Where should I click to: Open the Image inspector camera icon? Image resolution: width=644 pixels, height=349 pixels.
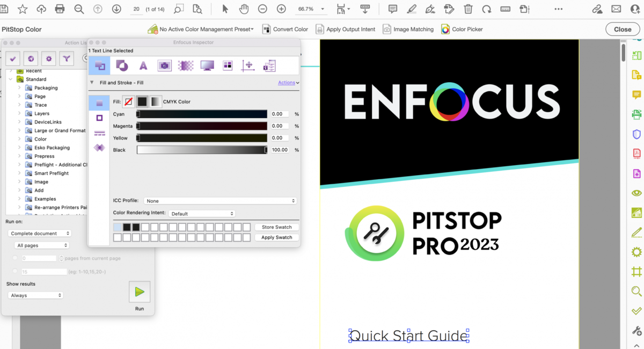164,66
